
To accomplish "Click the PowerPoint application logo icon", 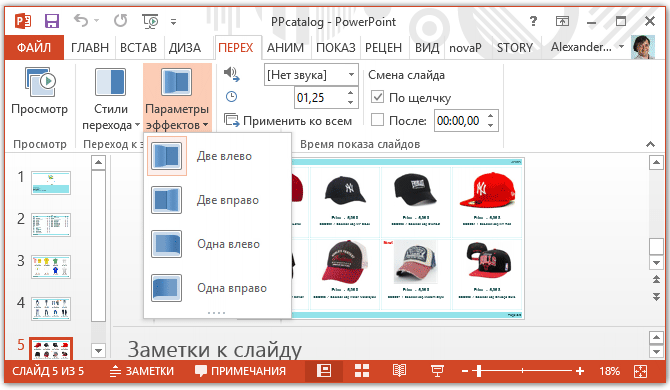I will point(23,21).
